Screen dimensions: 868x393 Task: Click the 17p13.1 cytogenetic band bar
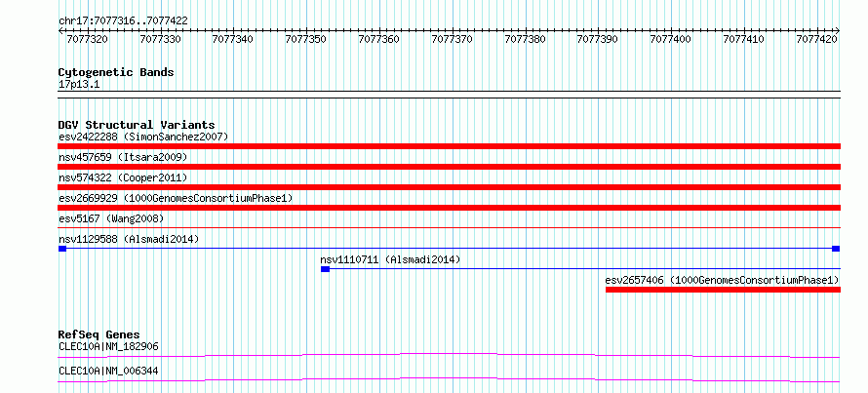pos(450,95)
